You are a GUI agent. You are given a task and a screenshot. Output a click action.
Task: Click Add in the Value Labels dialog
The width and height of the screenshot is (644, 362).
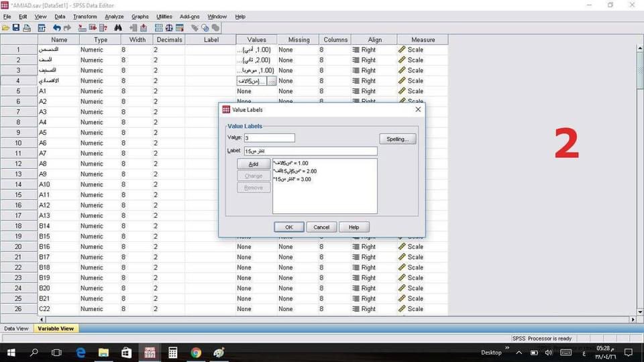[254, 164]
